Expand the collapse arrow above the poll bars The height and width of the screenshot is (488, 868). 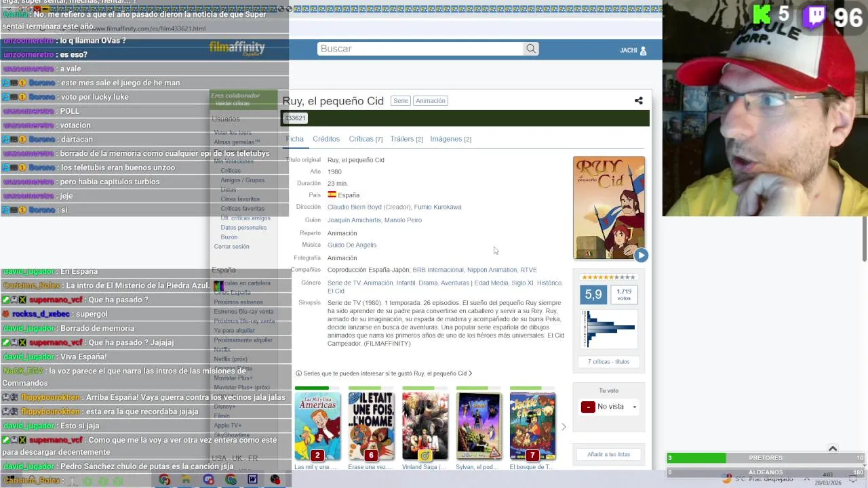[833, 449]
